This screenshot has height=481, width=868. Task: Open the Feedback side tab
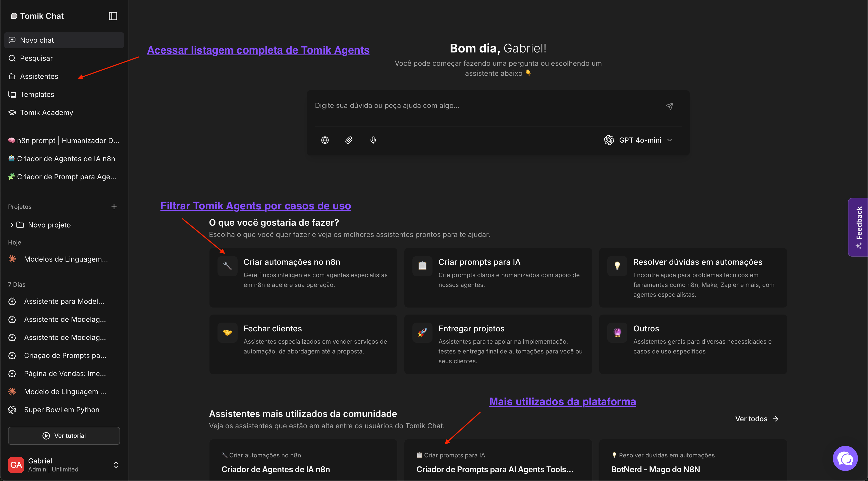(858, 227)
